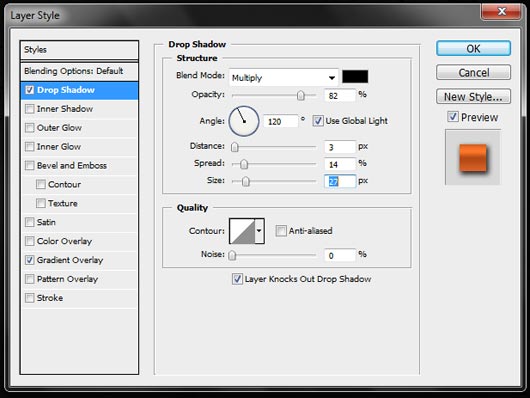
Task: Enable the Inner Shadow checkbox
Action: point(30,109)
